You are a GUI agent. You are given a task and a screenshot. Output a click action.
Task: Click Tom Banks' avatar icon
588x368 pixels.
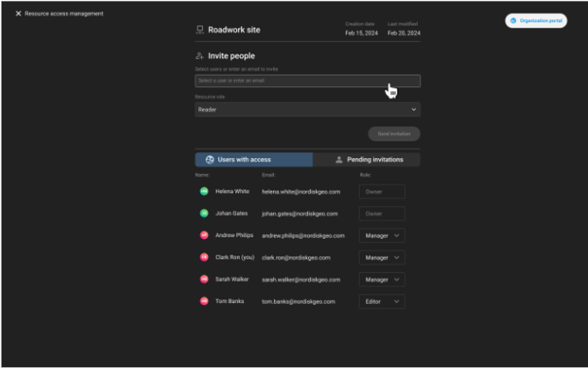tap(204, 301)
